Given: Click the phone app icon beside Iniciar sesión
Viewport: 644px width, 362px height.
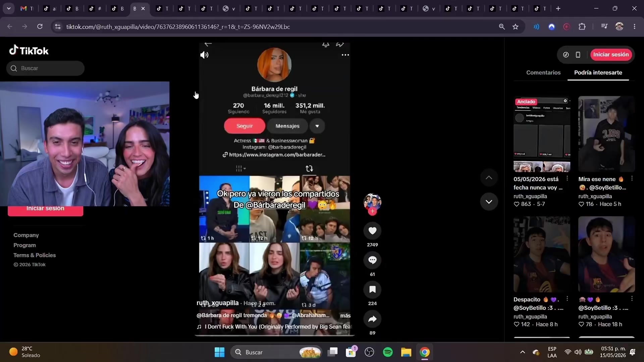Looking at the screenshot, I should [578, 55].
